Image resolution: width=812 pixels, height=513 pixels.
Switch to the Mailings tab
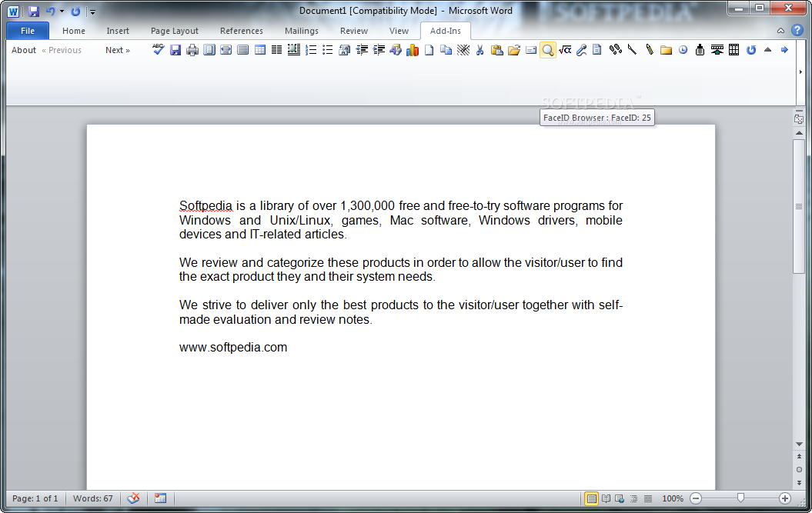pyautogui.click(x=302, y=31)
